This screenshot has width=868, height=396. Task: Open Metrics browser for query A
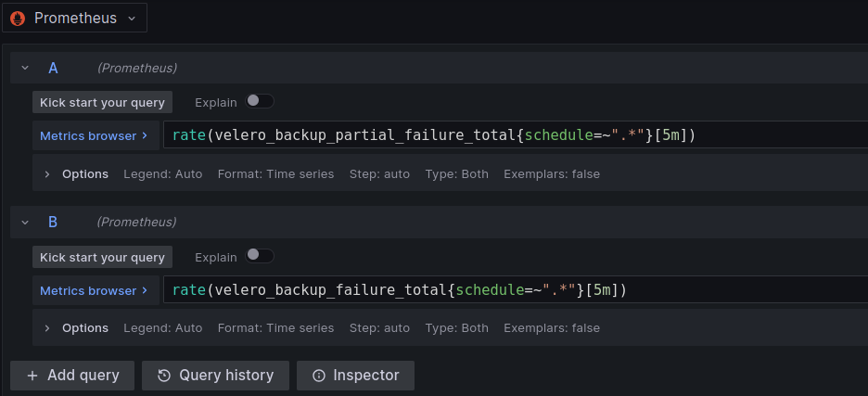96,135
